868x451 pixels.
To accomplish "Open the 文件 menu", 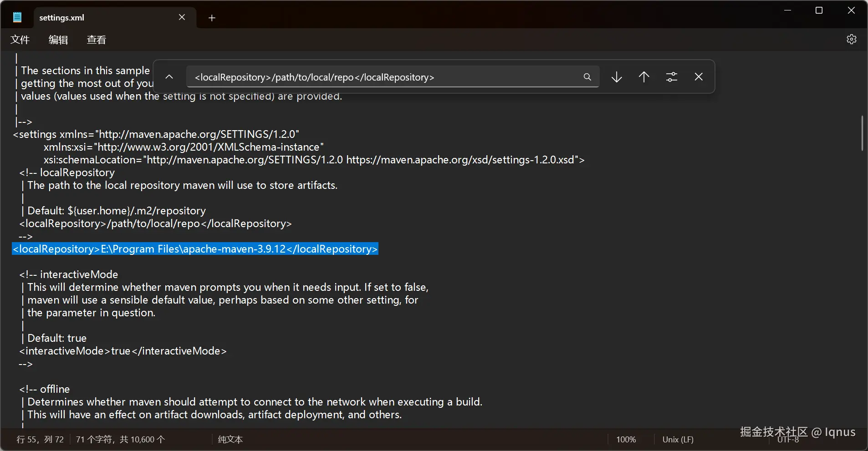I will pos(20,40).
